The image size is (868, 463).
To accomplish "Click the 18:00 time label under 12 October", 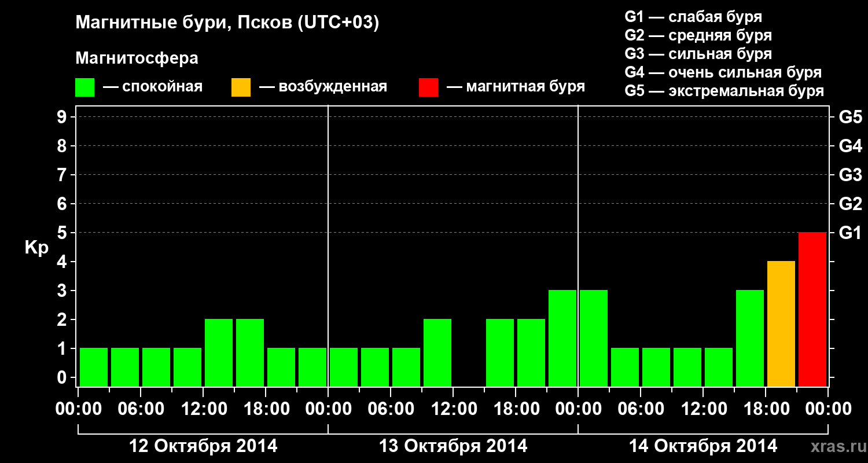I will click(x=266, y=409).
